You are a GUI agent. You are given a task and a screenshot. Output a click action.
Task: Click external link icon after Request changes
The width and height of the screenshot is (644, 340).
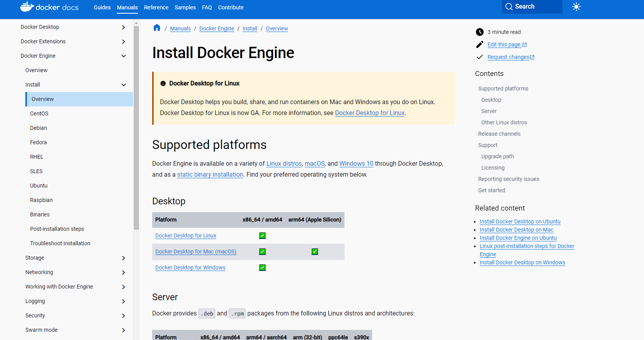[532, 57]
